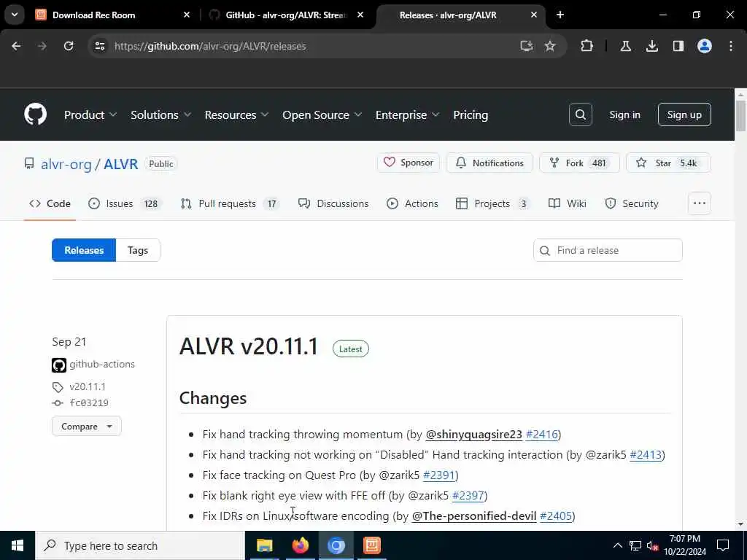Image resolution: width=747 pixels, height=560 pixels.
Task: Open File Explorer from the taskbar
Action: point(264,545)
